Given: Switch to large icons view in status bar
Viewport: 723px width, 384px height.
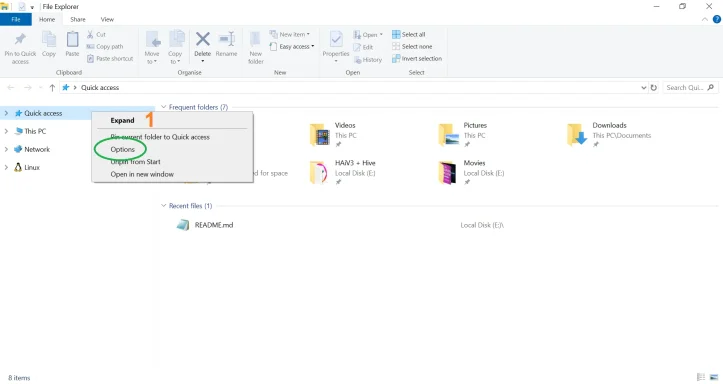Looking at the screenshot, I should pos(714,377).
